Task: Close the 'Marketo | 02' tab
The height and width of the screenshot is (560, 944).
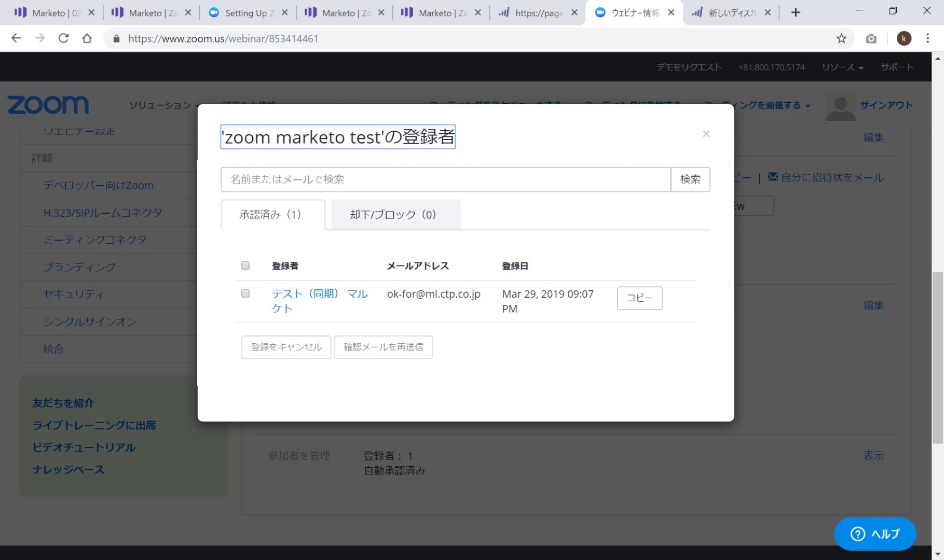Action: [91, 12]
